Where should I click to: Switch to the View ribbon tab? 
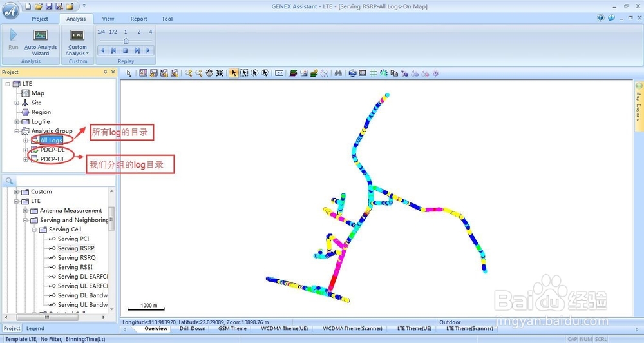pyautogui.click(x=108, y=19)
